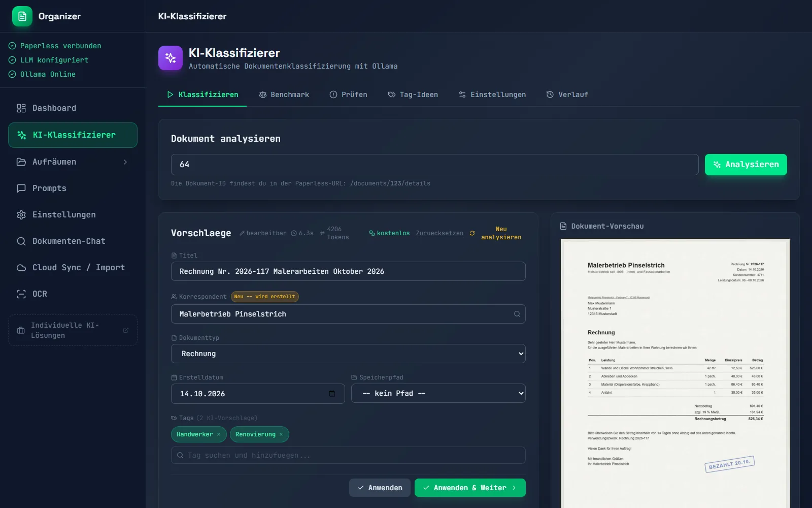The height and width of the screenshot is (508, 812).
Task: Remove the Renovierung tag
Action: coord(281,435)
